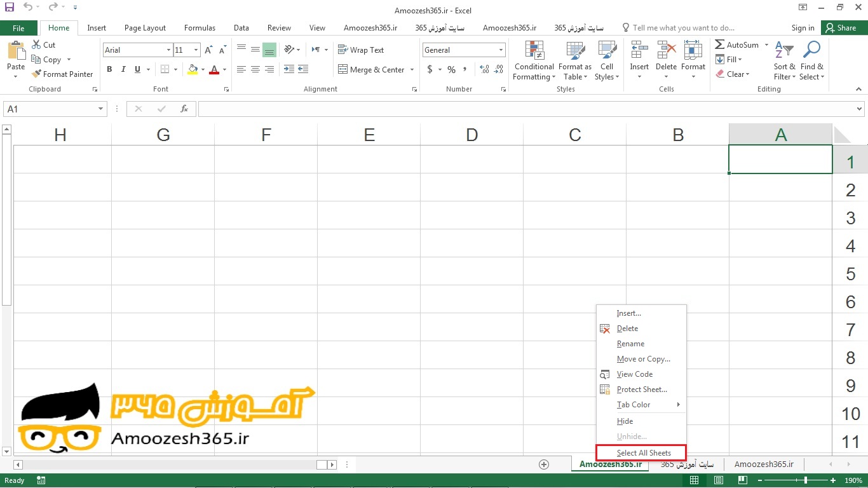The width and height of the screenshot is (868, 488).
Task: Toggle Bold formatting
Action: tap(109, 70)
